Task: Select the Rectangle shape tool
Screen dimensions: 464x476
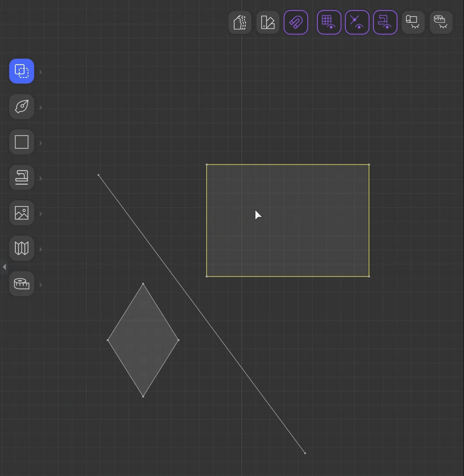Action: [21, 142]
